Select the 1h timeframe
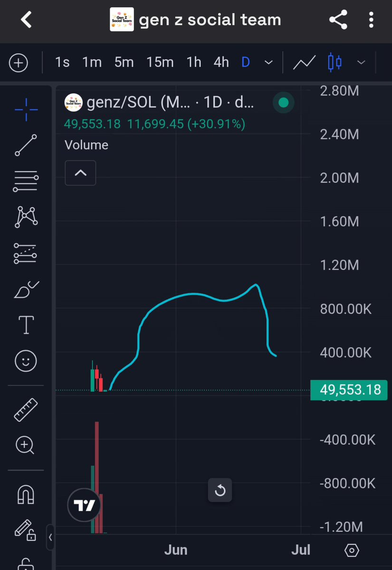 (x=194, y=63)
